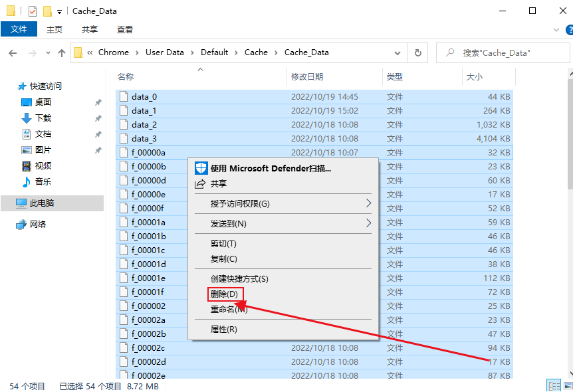This screenshot has width=573, height=392.
Task: Click the pin icon next to 下载
Action: [98, 118]
